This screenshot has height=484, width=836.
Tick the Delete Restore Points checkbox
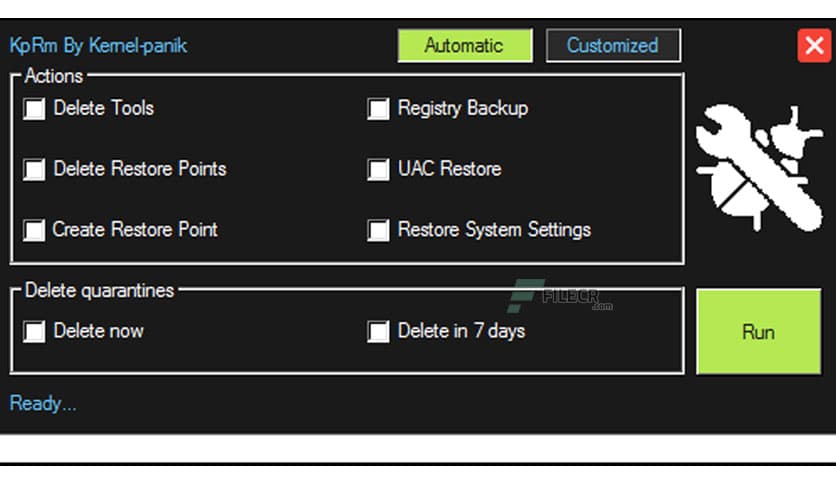coord(35,170)
